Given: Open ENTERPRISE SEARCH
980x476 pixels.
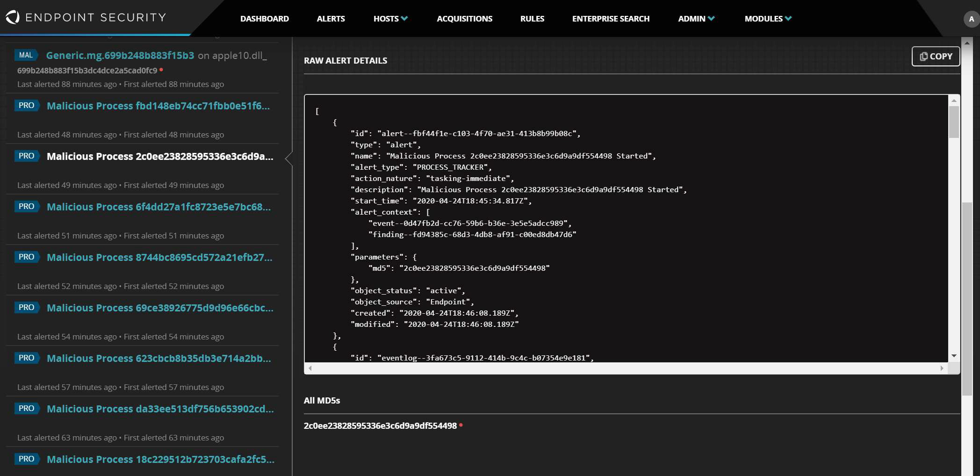Looking at the screenshot, I should click(x=611, y=19).
